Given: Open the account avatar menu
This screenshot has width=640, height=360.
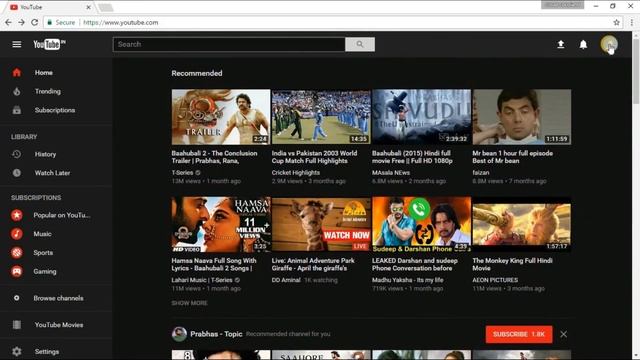Looking at the screenshot, I should (x=609, y=44).
